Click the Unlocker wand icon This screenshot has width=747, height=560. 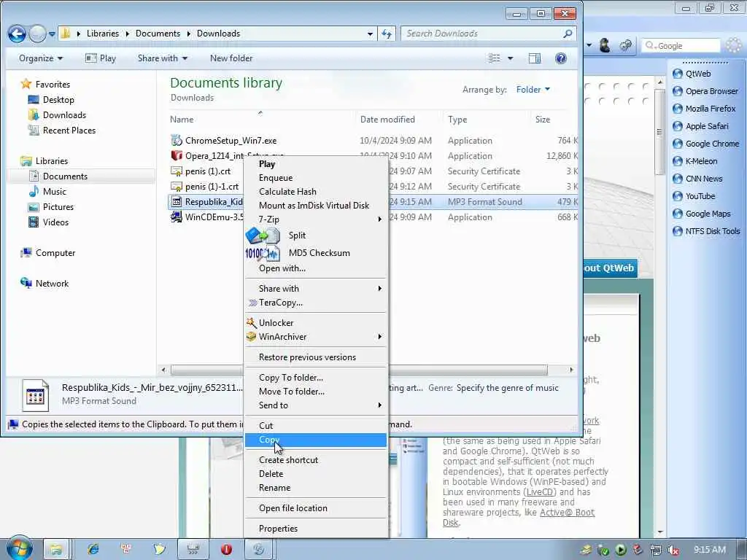251,322
